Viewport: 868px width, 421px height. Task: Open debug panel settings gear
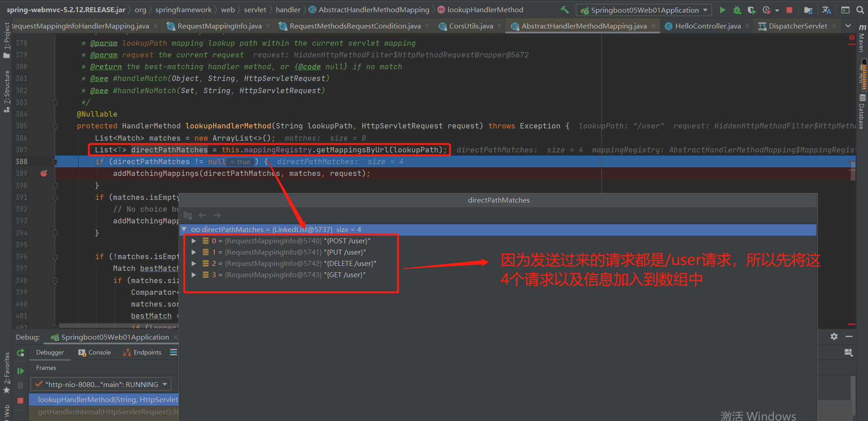point(834,336)
